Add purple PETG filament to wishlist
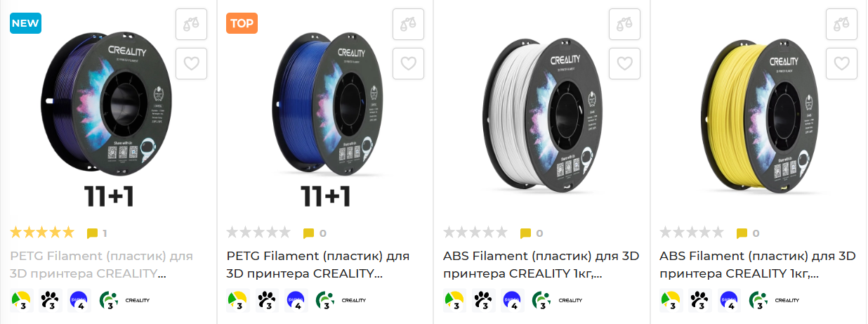 [x=191, y=64]
